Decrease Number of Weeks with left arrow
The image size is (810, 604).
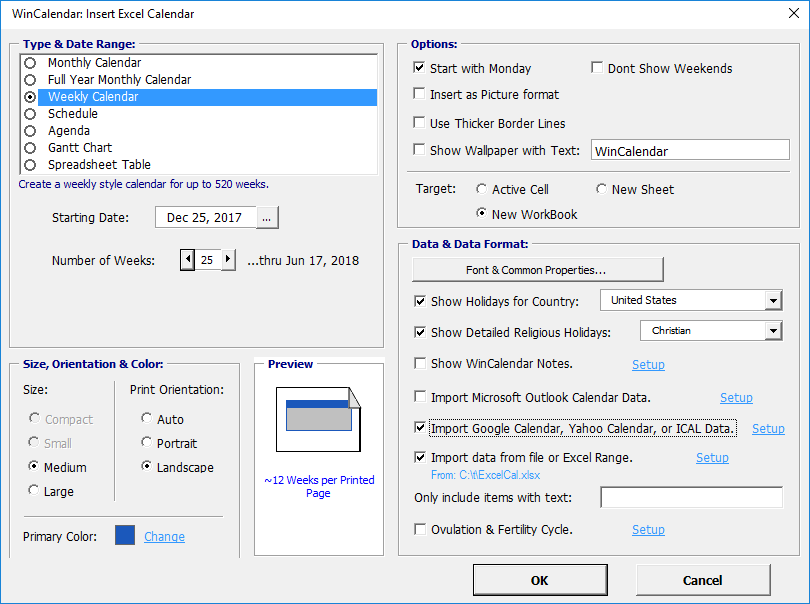pos(187,260)
